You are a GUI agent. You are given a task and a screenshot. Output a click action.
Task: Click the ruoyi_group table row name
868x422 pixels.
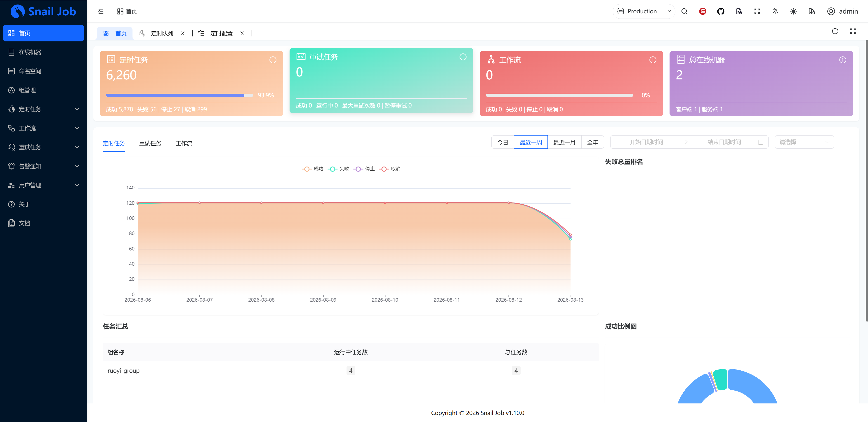tap(123, 370)
